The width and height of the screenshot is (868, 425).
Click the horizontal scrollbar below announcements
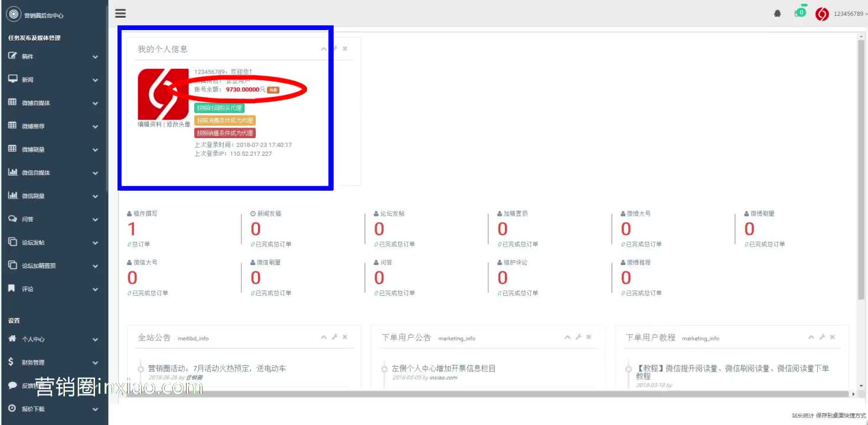click(x=487, y=394)
